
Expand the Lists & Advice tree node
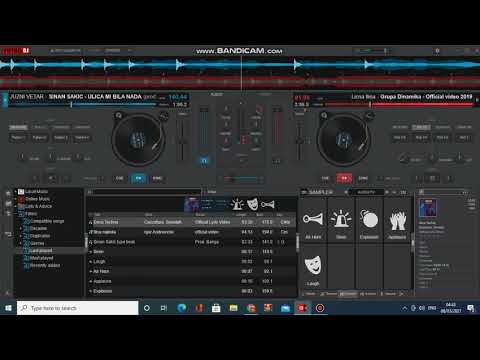pos(15,206)
